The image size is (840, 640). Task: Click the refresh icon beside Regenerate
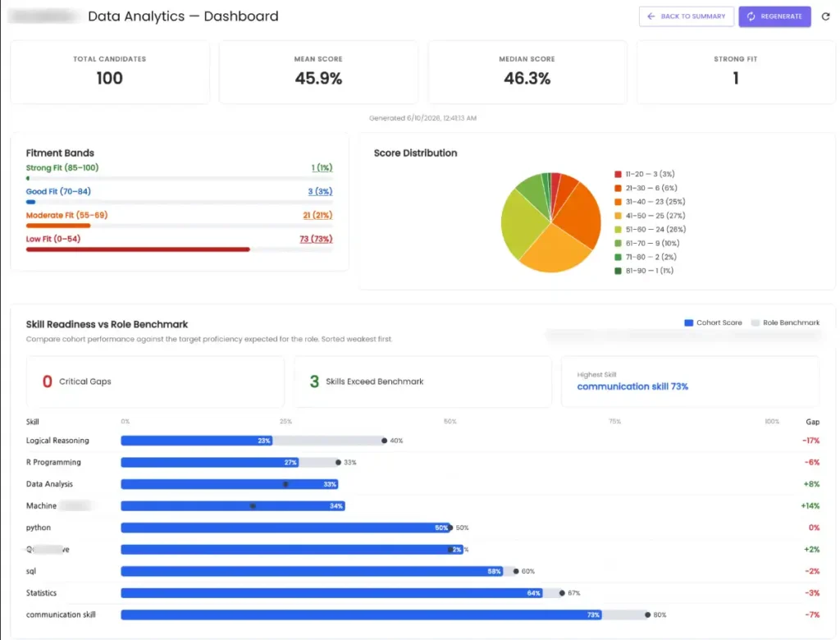coord(825,16)
